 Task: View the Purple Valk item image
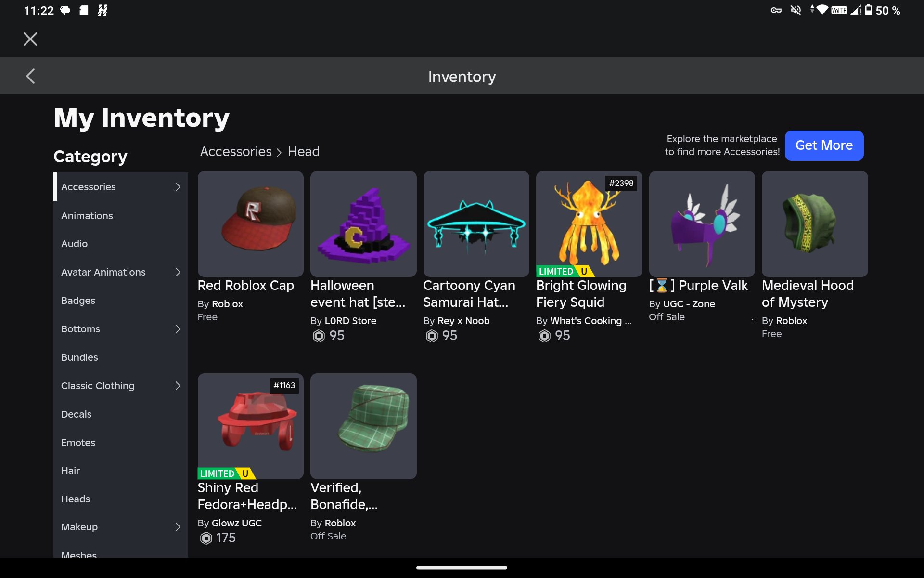[x=702, y=224]
